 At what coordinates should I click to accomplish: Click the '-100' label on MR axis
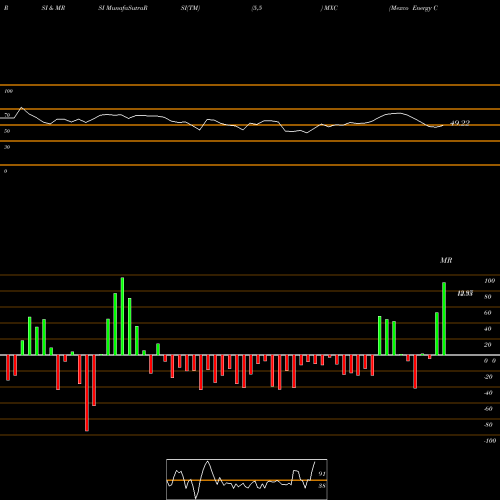pyautogui.click(x=490, y=441)
